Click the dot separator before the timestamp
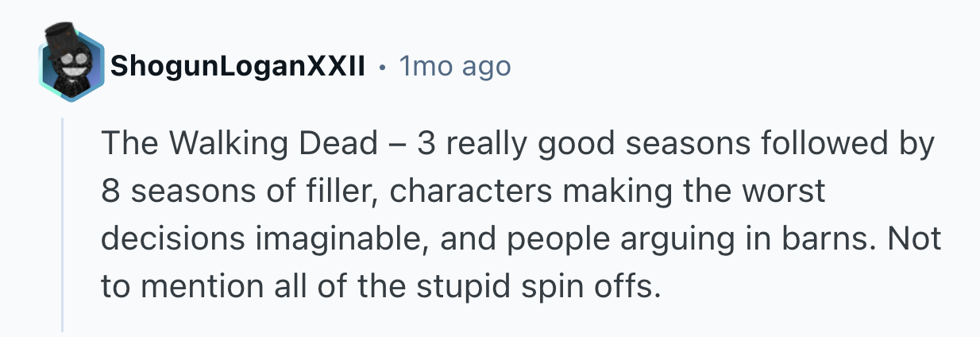Screen dimensions: 980x337 coord(383,68)
